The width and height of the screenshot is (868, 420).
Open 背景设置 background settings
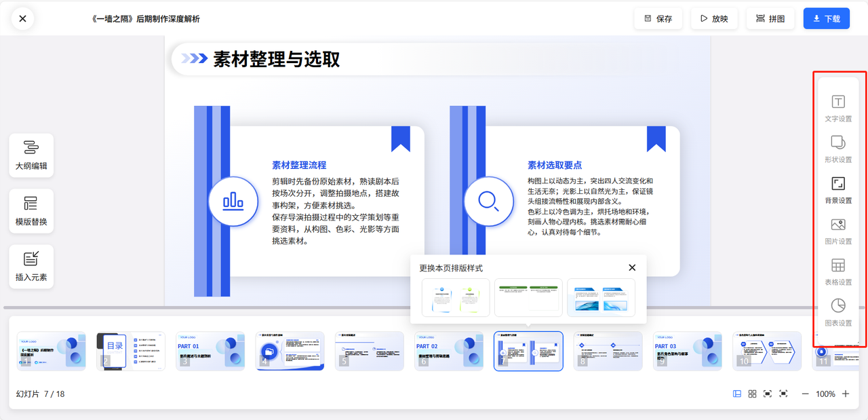pos(838,190)
